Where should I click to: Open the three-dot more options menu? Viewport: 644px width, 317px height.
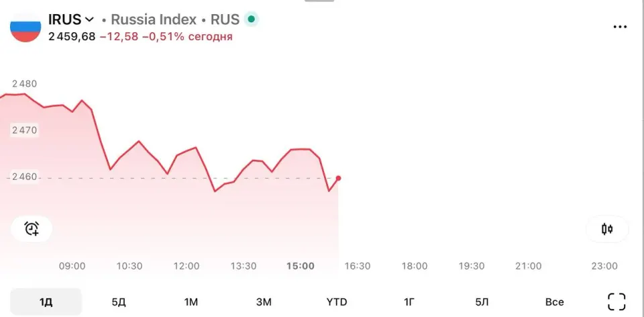tap(620, 27)
